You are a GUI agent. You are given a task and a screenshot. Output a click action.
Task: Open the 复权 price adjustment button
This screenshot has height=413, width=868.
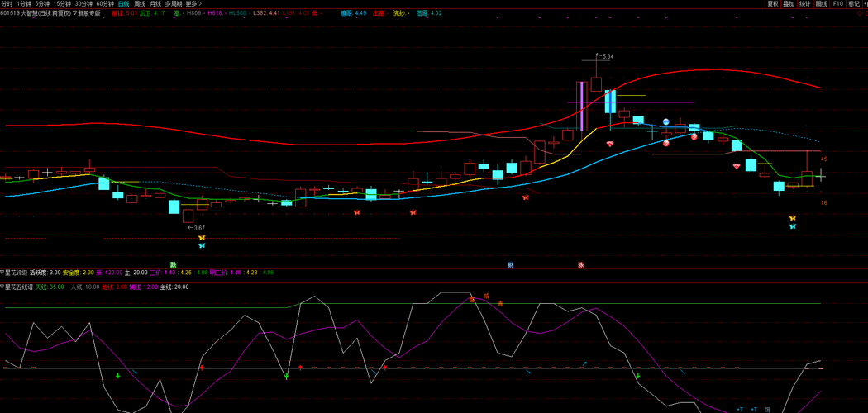pyautogui.click(x=772, y=3)
